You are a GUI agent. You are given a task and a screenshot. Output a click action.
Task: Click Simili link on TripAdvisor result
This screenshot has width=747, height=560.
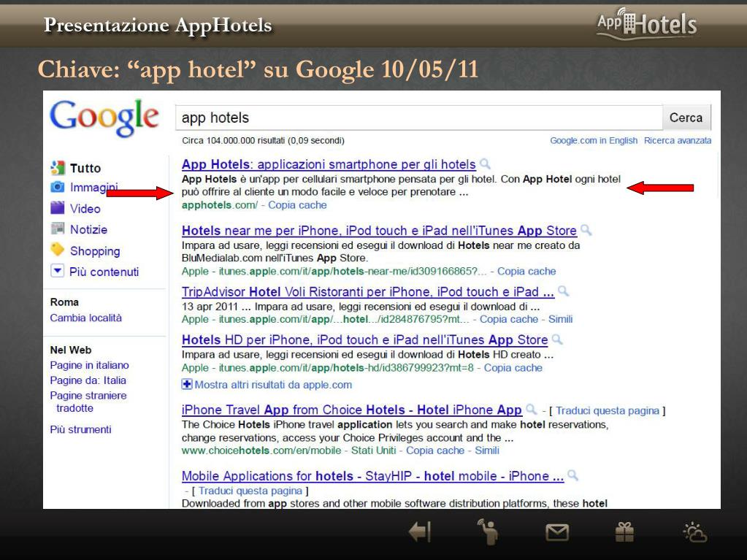pyautogui.click(x=560, y=319)
